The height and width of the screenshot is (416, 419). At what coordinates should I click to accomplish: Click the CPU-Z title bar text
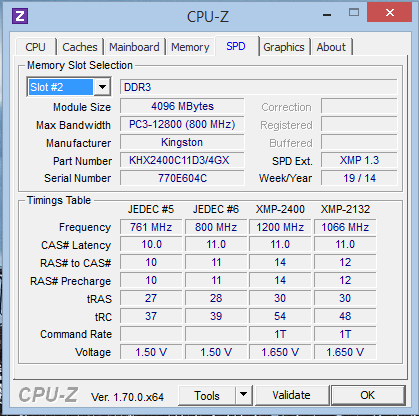[x=208, y=16]
